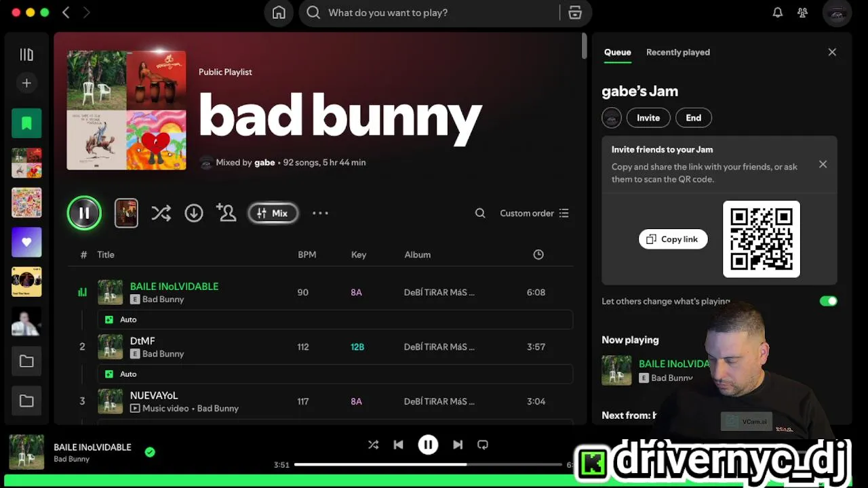
Task: Click now playing album art in bottom bar
Action: pyautogui.click(x=26, y=452)
